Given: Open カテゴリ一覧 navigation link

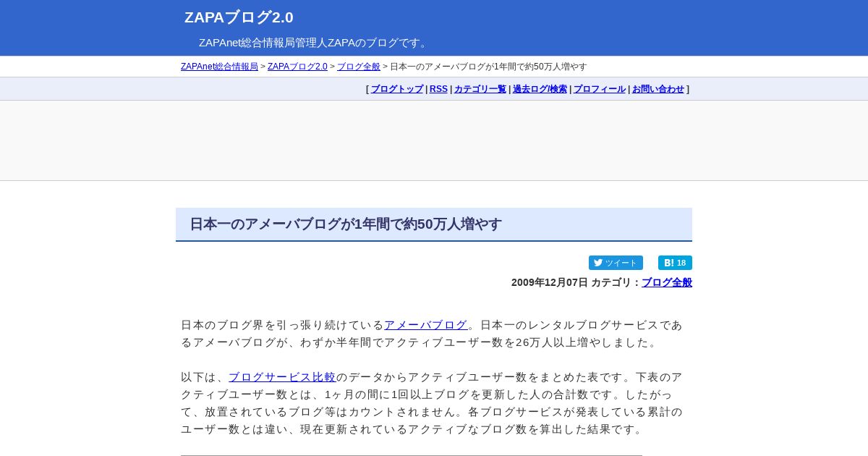Looking at the screenshot, I should pos(480,89).
